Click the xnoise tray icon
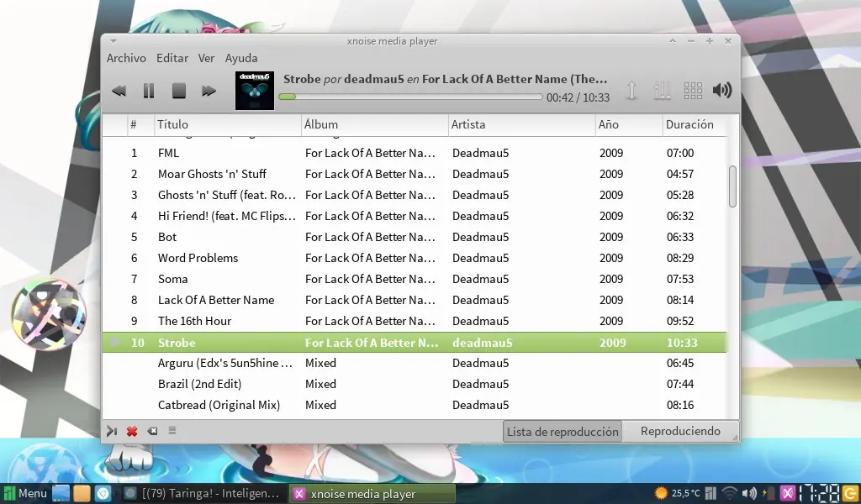 (787, 494)
